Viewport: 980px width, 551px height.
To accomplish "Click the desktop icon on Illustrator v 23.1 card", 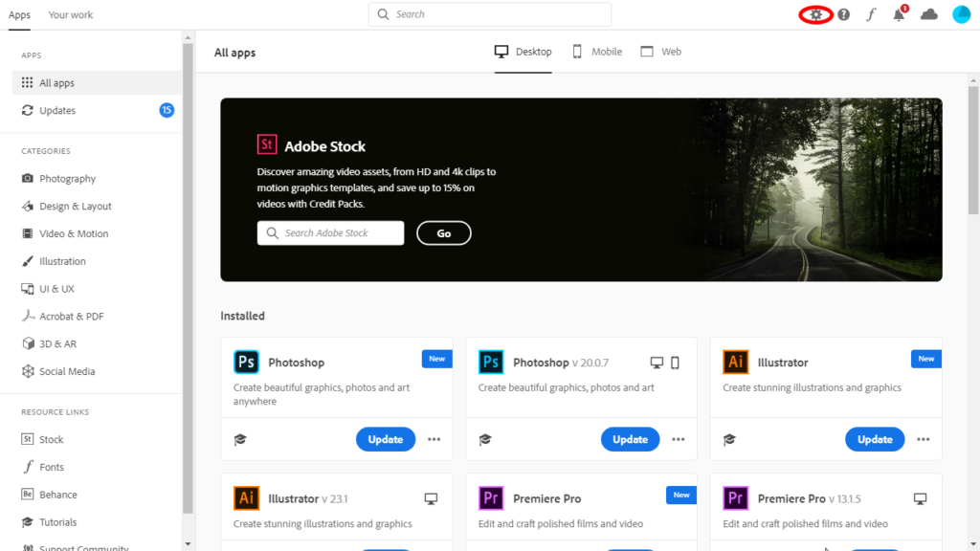I will pos(432,498).
